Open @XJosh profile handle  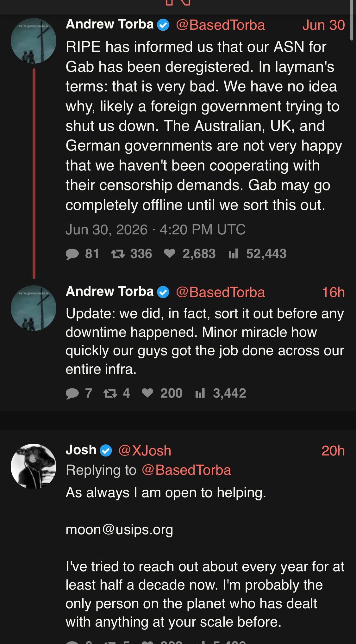coord(145,450)
